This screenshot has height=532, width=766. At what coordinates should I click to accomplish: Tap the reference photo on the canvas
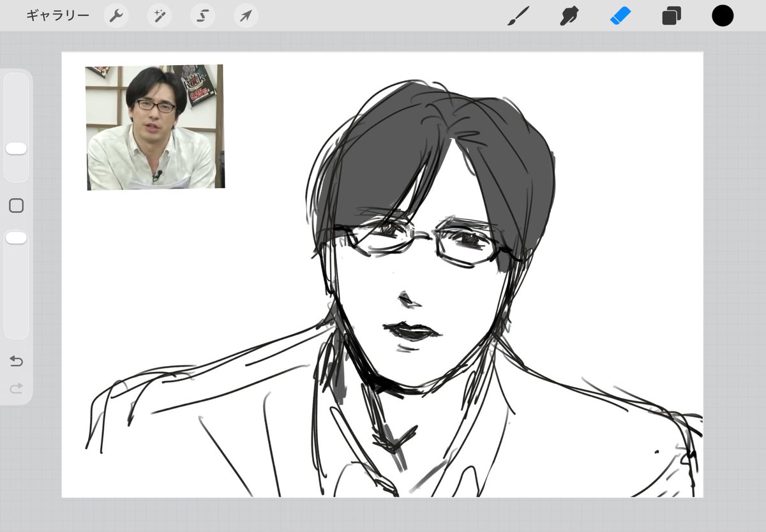(154, 127)
